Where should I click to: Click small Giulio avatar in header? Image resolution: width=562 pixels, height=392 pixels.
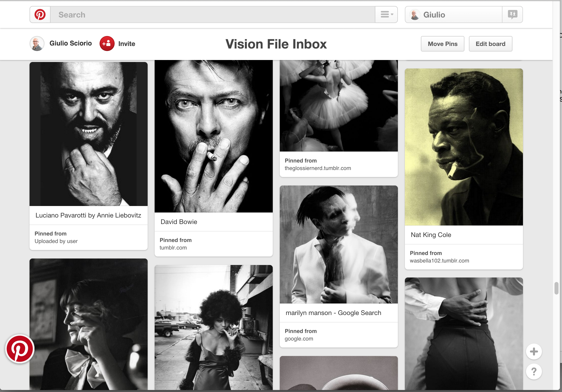point(415,14)
